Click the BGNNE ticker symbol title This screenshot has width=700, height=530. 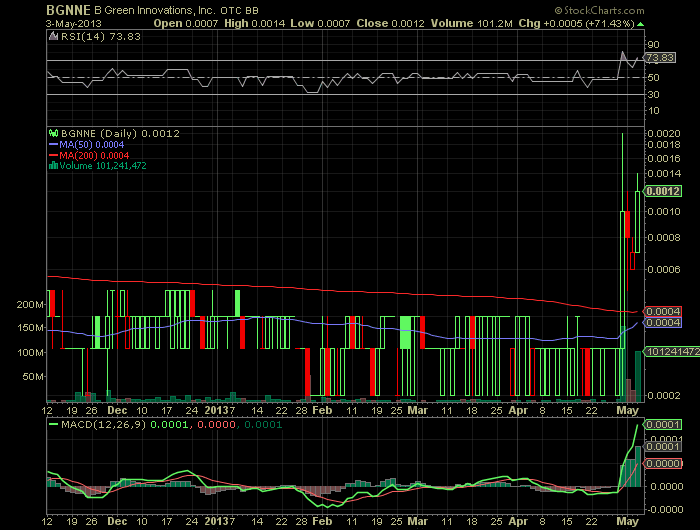pos(68,10)
